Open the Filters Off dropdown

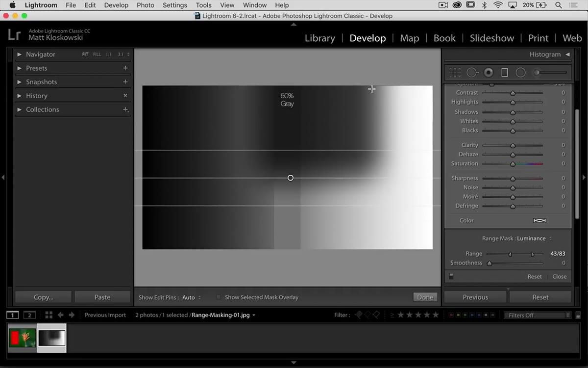click(x=538, y=315)
